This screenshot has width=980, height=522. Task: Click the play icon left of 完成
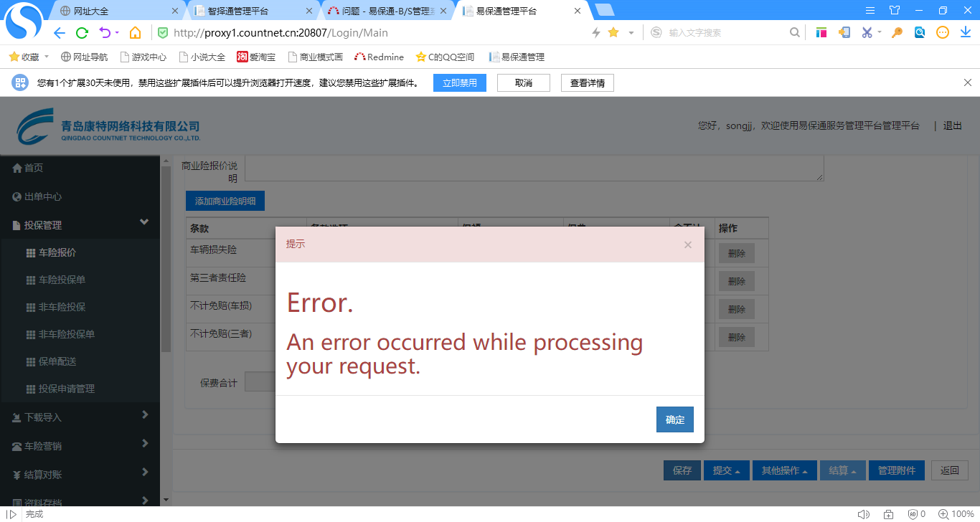tap(12, 514)
